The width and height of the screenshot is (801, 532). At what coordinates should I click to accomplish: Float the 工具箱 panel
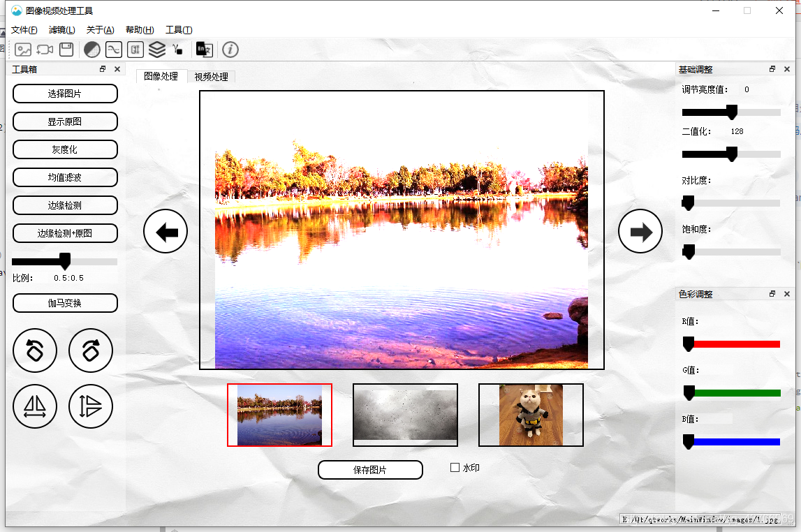coord(103,69)
